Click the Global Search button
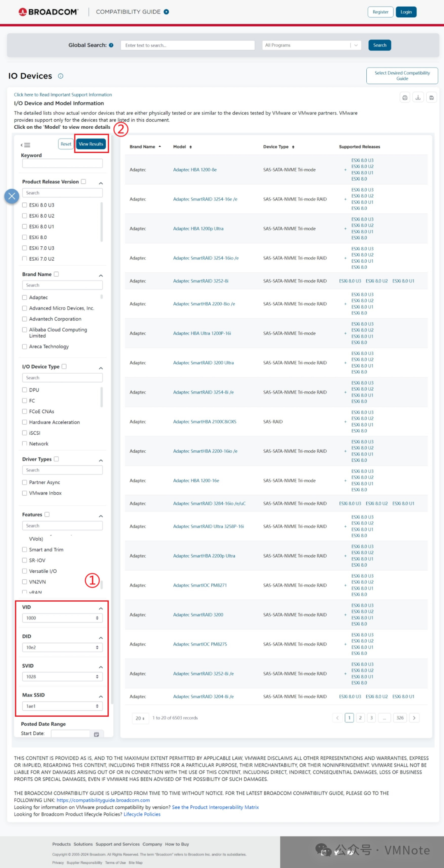The width and height of the screenshot is (444, 868). point(380,45)
